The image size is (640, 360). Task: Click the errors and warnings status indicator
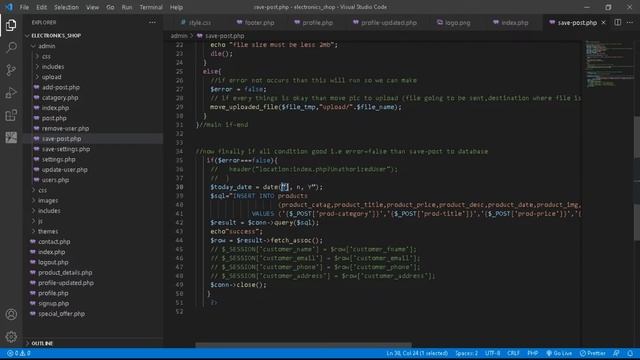[19, 353]
